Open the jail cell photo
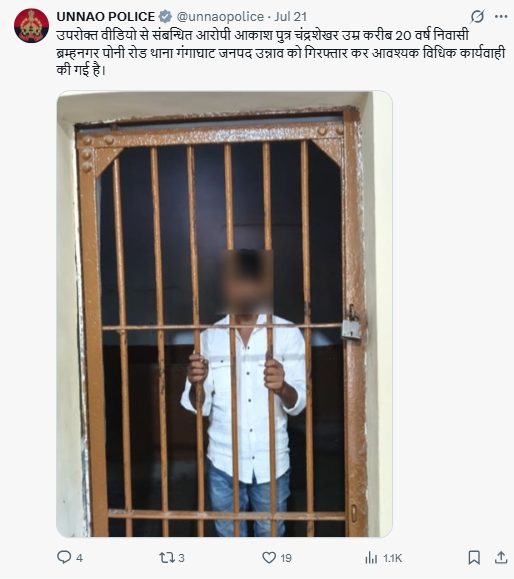514x579 pixels. [224, 314]
